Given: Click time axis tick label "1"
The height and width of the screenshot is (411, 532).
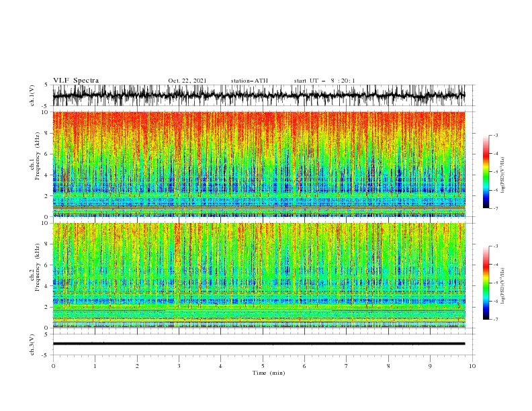Looking at the screenshot, I should [95, 366].
